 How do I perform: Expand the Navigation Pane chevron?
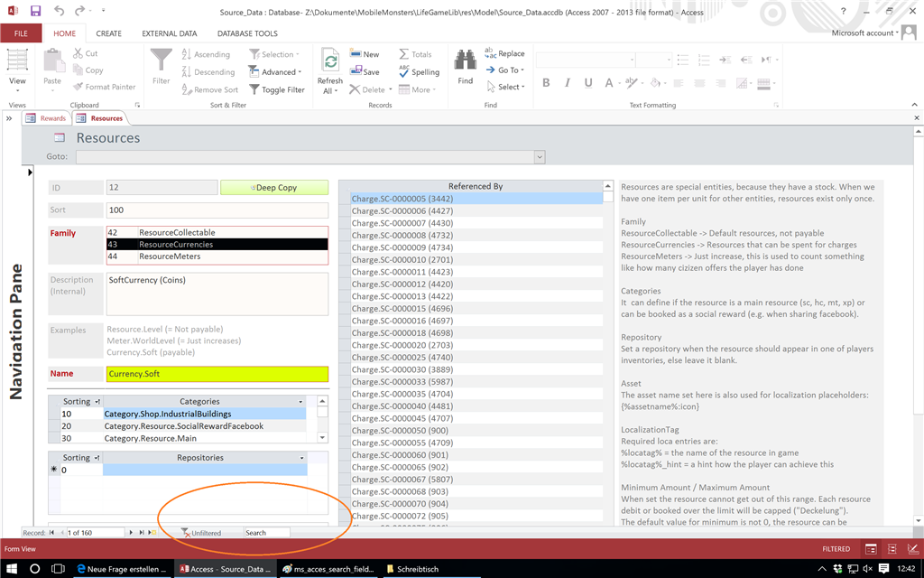[9, 118]
